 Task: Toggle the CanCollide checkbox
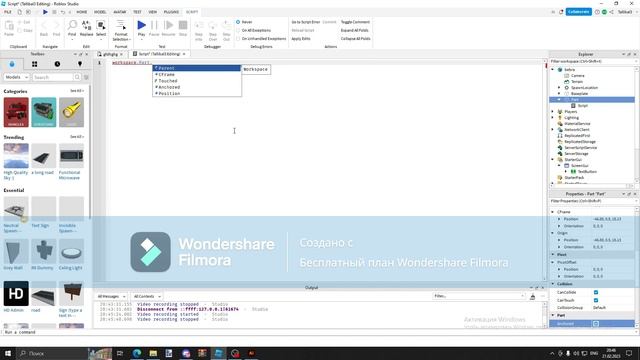(596, 292)
